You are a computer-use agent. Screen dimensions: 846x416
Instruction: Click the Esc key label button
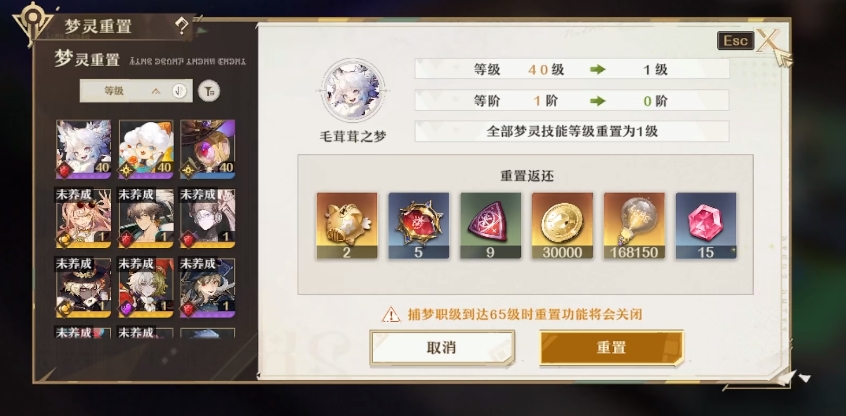pyautogui.click(x=735, y=40)
